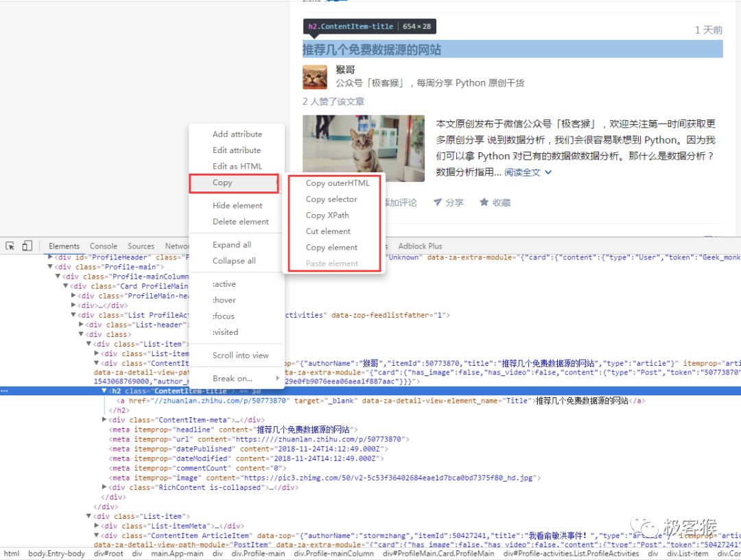741x560 pixels.
Task: Expand the ProfileHeader div node
Action: pyautogui.click(x=50, y=257)
